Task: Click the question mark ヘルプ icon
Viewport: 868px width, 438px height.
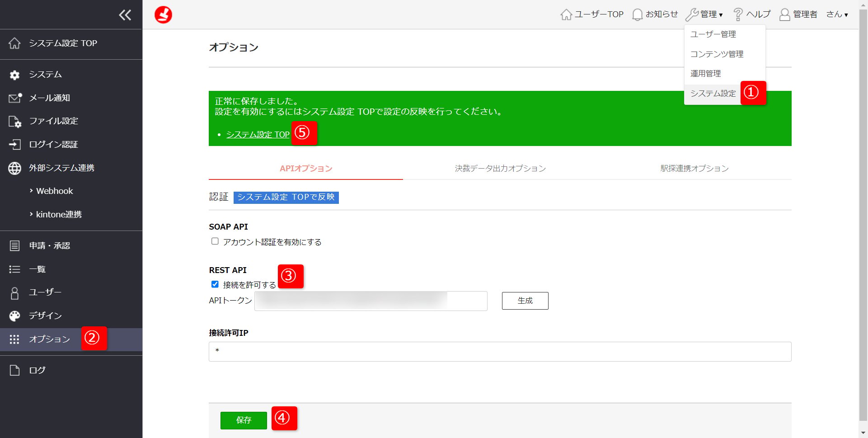Action: [x=738, y=14]
